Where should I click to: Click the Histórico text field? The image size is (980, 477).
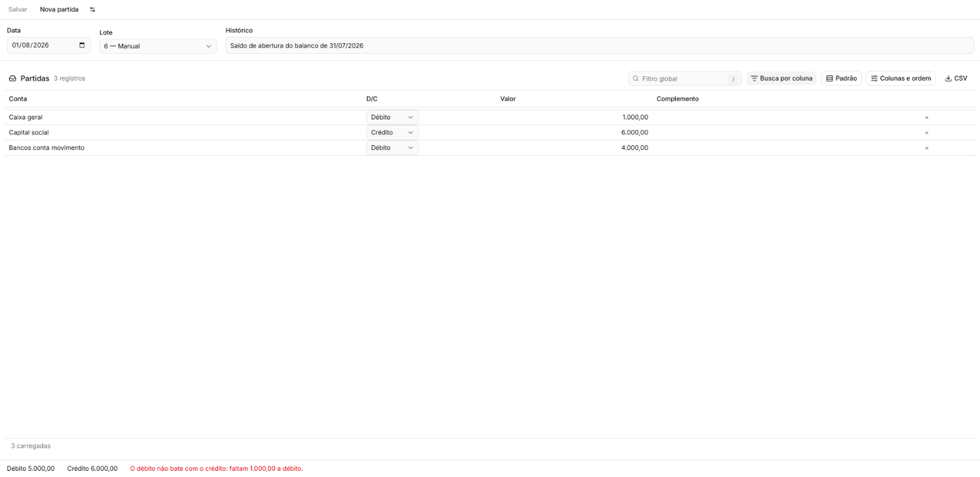599,46
